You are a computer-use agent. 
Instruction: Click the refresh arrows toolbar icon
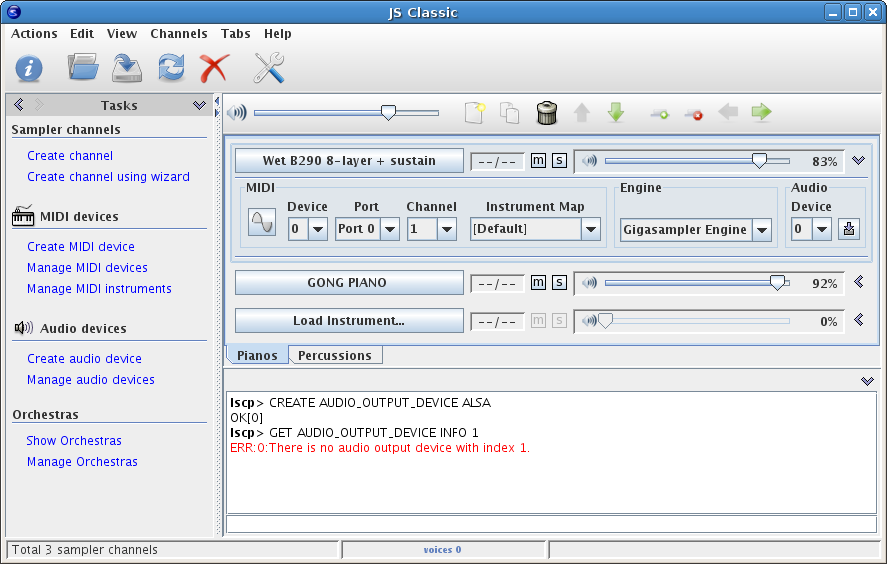(x=171, y=68)
